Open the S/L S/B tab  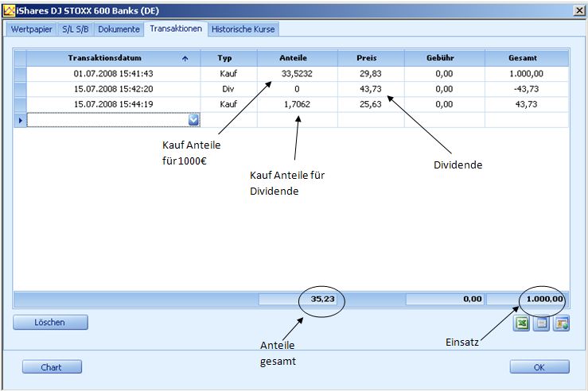click(x=76, y=29)
